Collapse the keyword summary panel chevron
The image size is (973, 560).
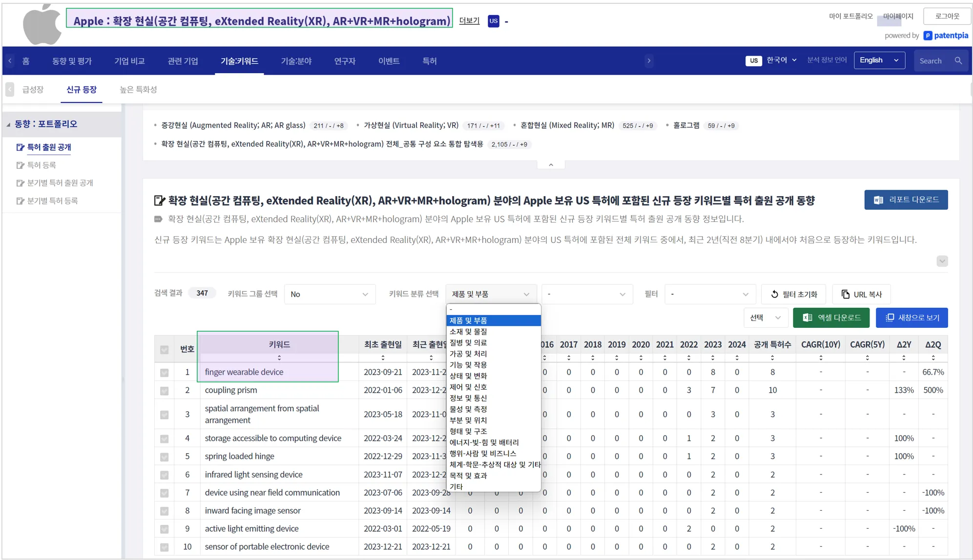(551, 165)
